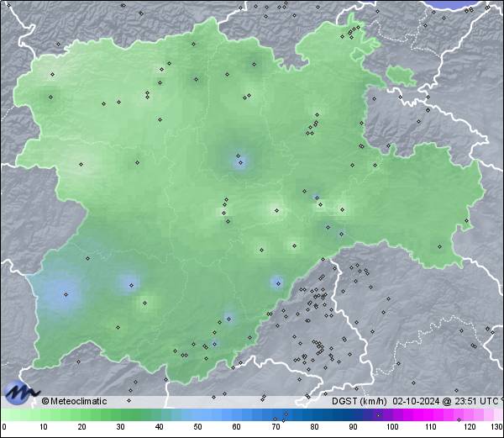The image size is (504, 438).
Task: Click scale label 80
Action: click(314, 427)
